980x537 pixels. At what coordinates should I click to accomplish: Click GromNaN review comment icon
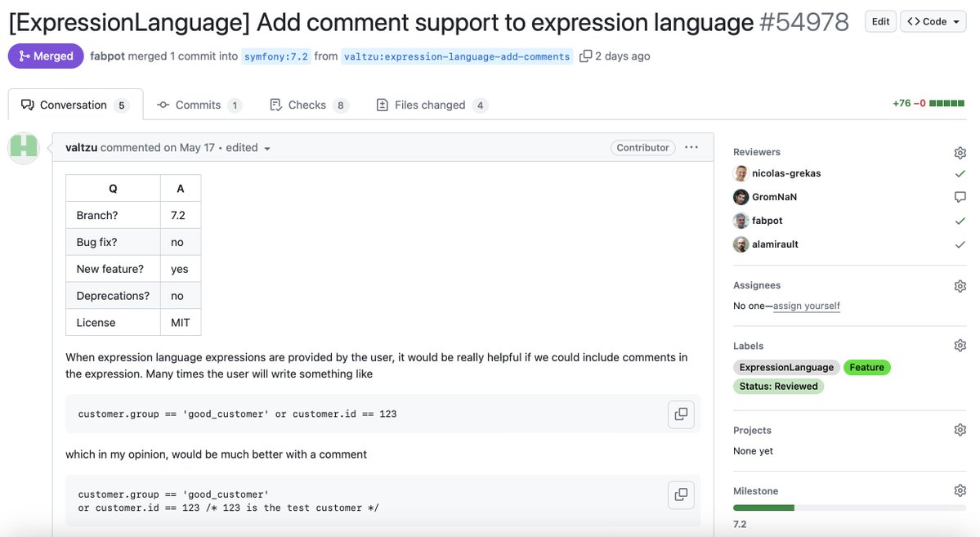(x=960, y=197)
